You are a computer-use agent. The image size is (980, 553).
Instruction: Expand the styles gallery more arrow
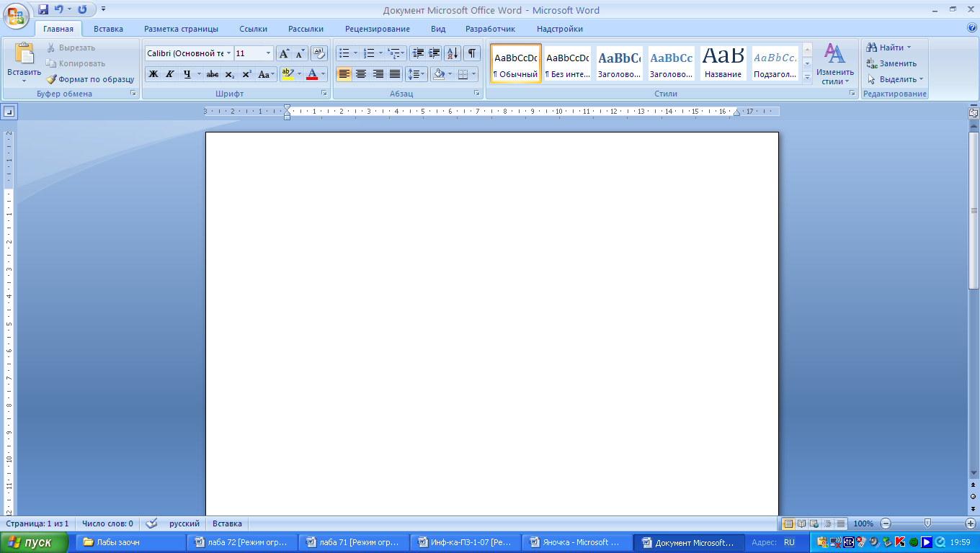tap(807, 77)
